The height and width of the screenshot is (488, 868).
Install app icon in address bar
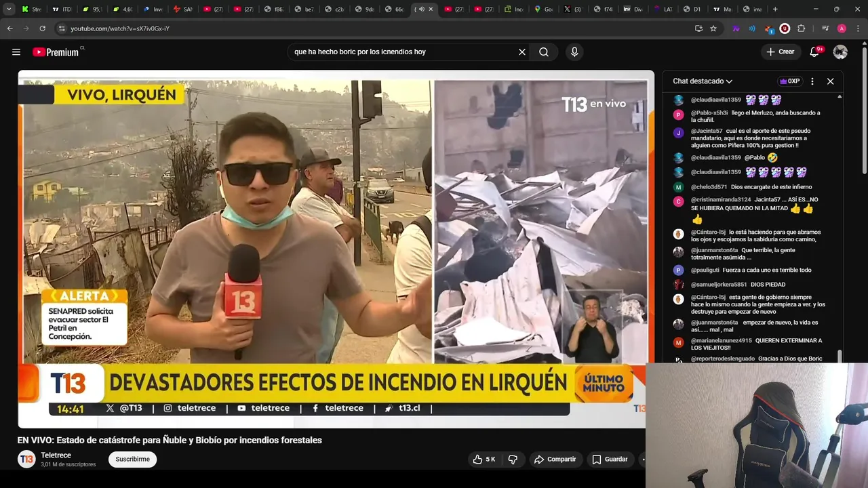[698, 28]
